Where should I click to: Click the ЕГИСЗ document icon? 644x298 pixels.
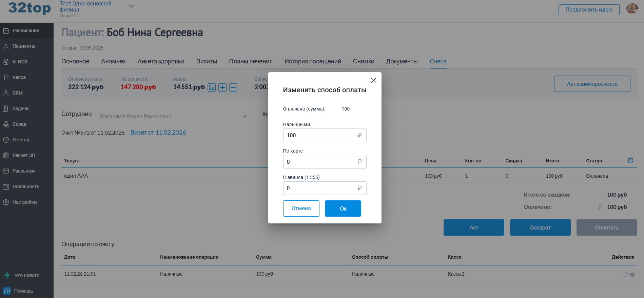pos(6,62)
